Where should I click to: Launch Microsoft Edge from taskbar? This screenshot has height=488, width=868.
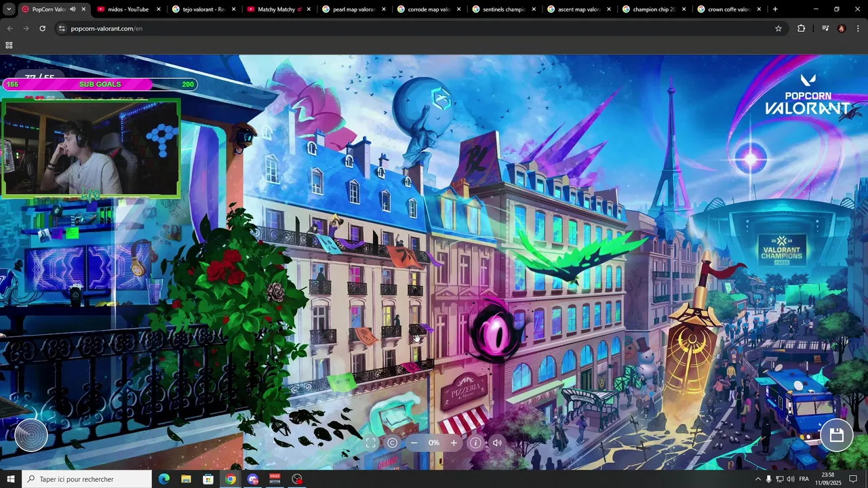(x=164, y=479)
